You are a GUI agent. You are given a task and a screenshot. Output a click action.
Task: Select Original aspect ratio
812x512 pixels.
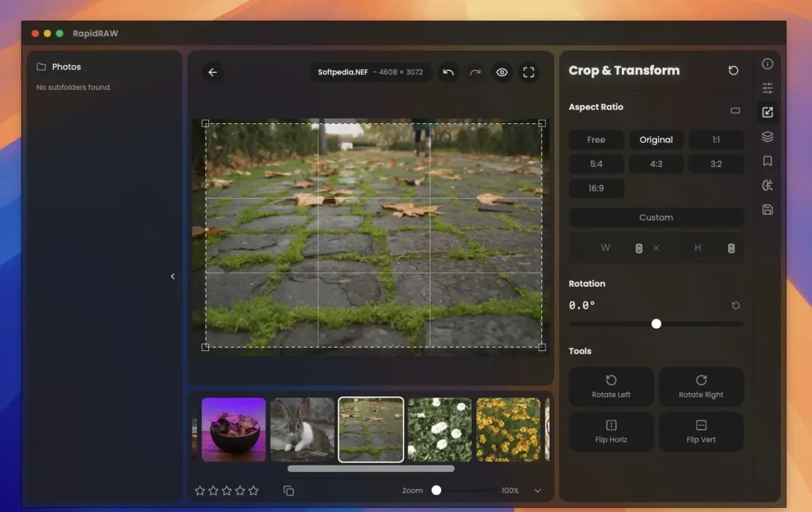(656, 140)
